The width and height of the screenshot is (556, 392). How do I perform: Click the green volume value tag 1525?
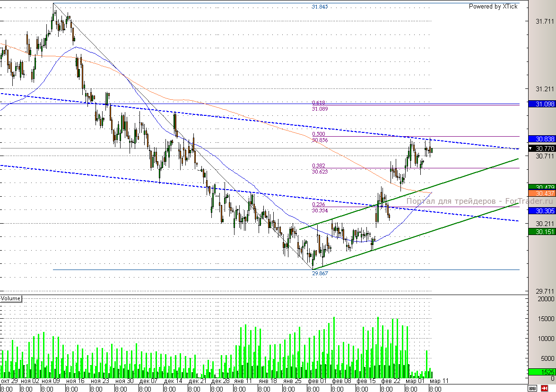pos(542,372)
